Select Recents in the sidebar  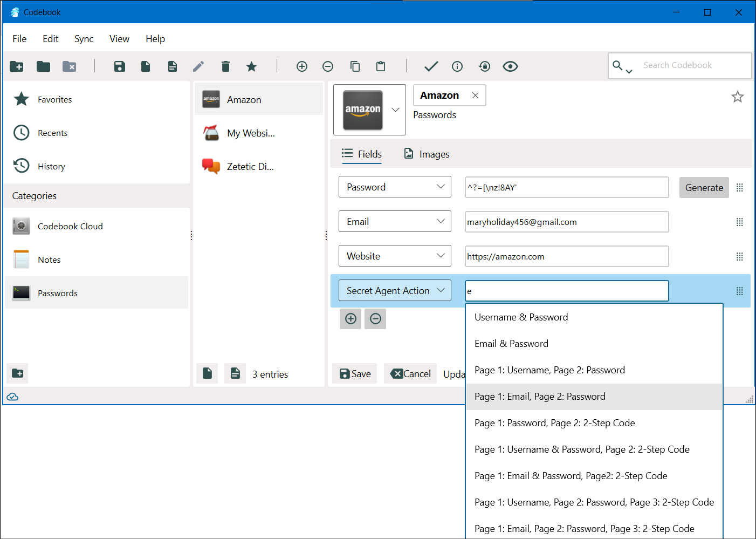(97, 133)
